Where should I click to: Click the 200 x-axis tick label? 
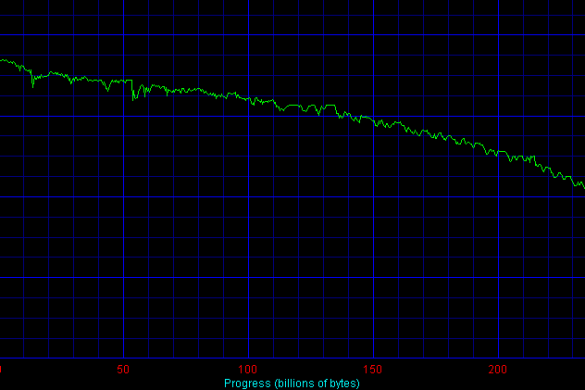click(498, 369)
